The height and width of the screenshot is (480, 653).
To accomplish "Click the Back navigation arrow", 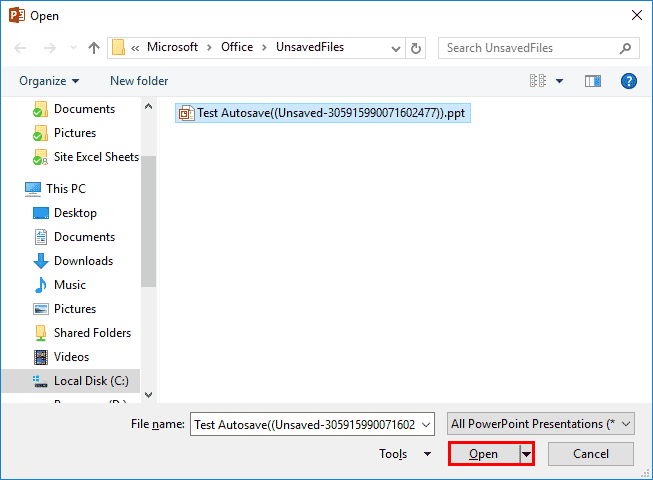I will (x=20, y=48).
